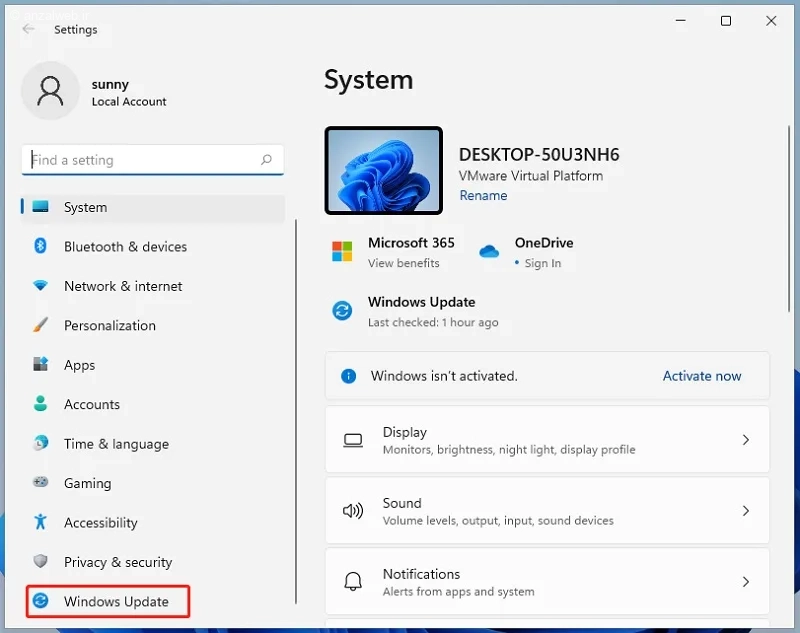Open Network & internet label
The image size is (800, 633).
point(123,286)
